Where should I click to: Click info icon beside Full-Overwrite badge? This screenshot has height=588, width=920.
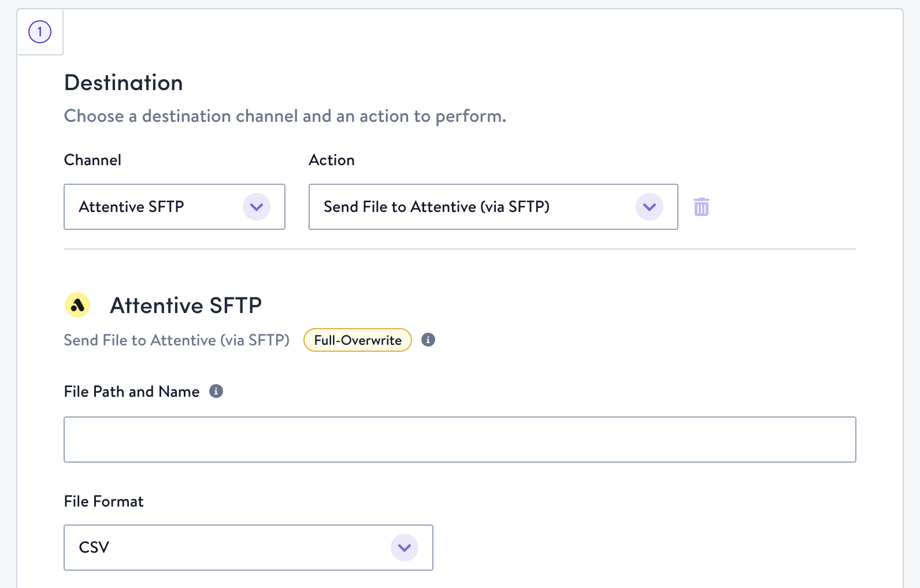(428, 340)
